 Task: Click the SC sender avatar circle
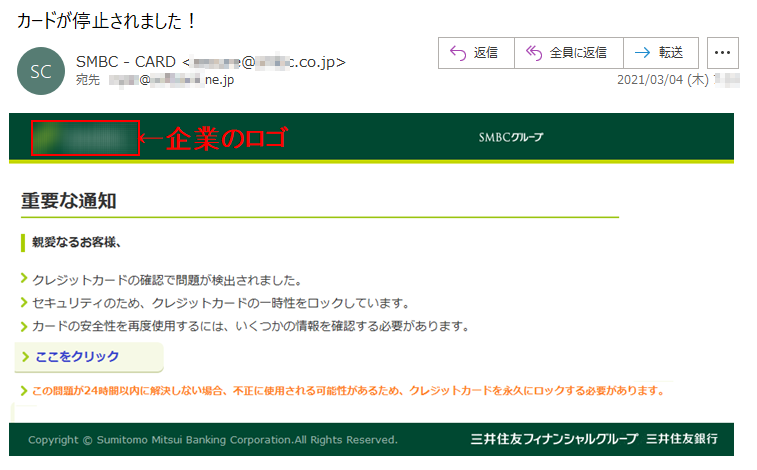pos(41,71)
